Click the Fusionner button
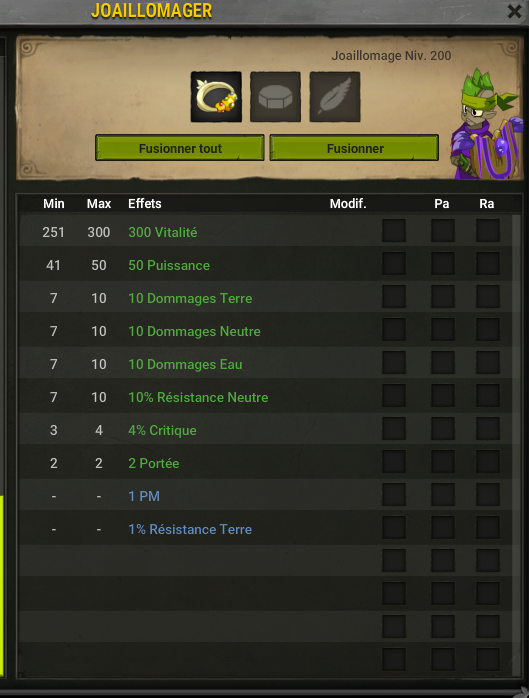This screenshot has width=529, height=698. coord(354,148)
